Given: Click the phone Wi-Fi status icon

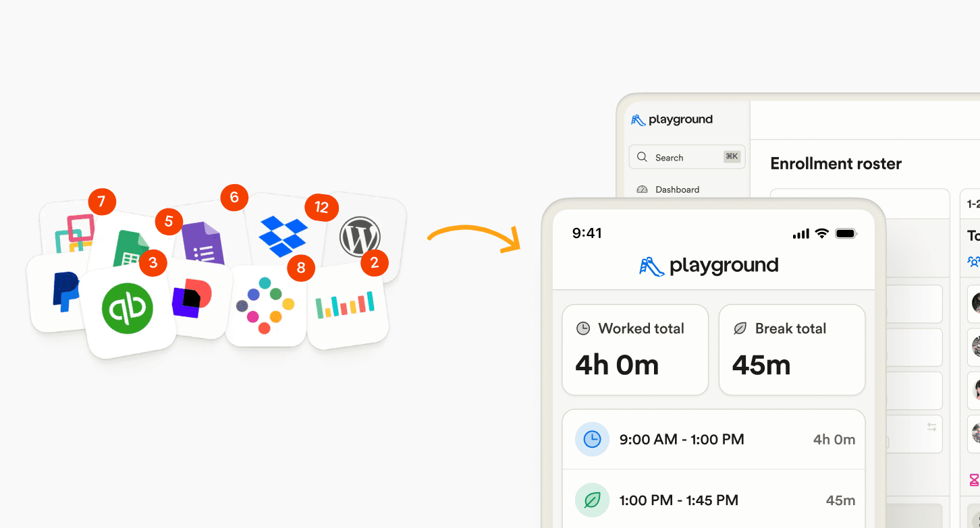Looking at the screenshot, I should [x=821, y=233].
